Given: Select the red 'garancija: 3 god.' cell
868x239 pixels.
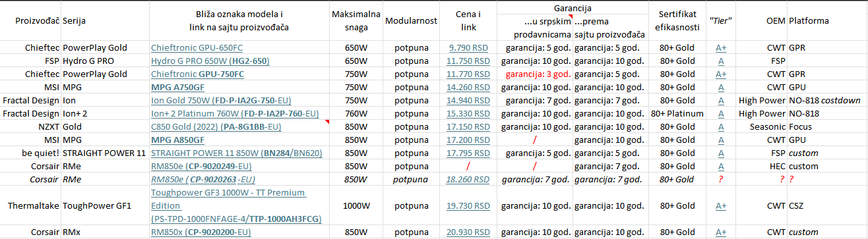Looking at the screenshot, I should (x=536, y=74).
